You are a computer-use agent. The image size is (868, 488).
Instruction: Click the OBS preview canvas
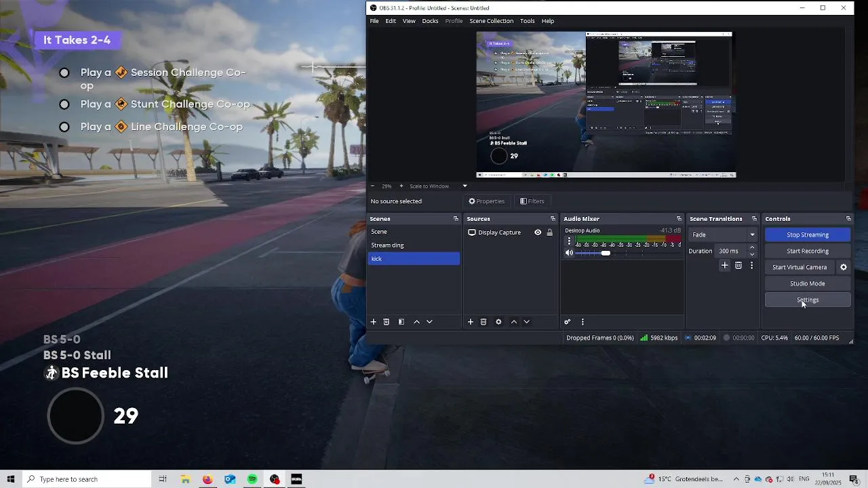pyautogui.click(x=606, y=105)
